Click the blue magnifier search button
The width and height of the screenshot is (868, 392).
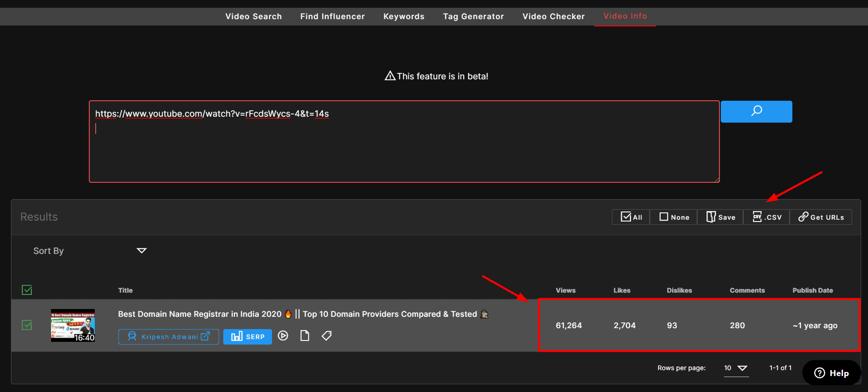pyautogui.click(x=756, y=112)
